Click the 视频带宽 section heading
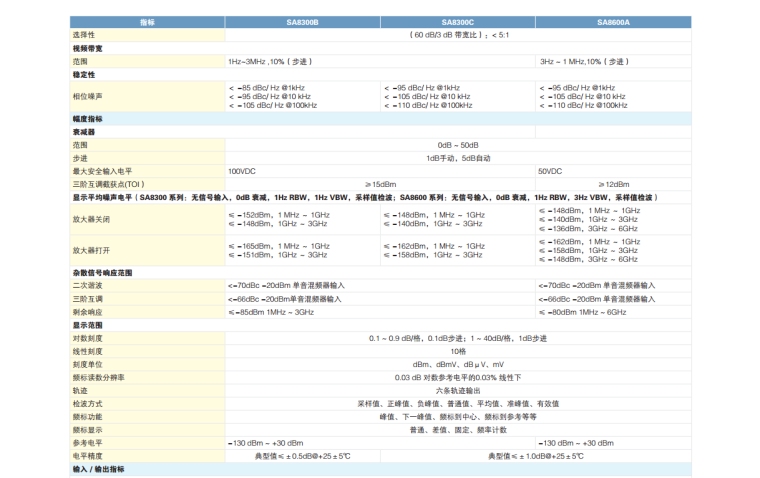 coord(87,48)
